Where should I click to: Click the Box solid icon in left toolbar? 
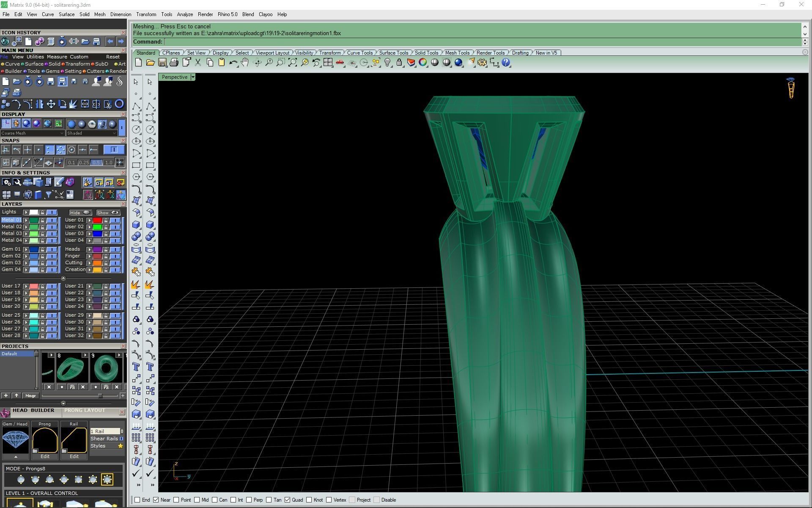tap(136, 225)
